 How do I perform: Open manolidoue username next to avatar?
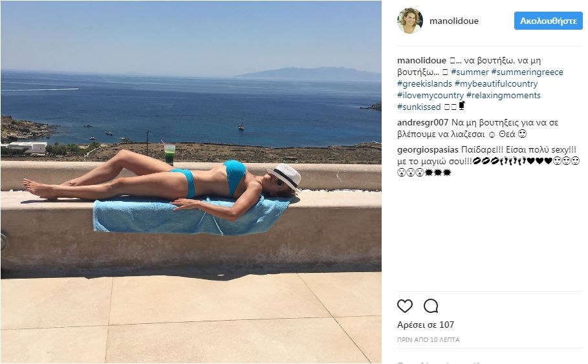click(x=453, y=21)
